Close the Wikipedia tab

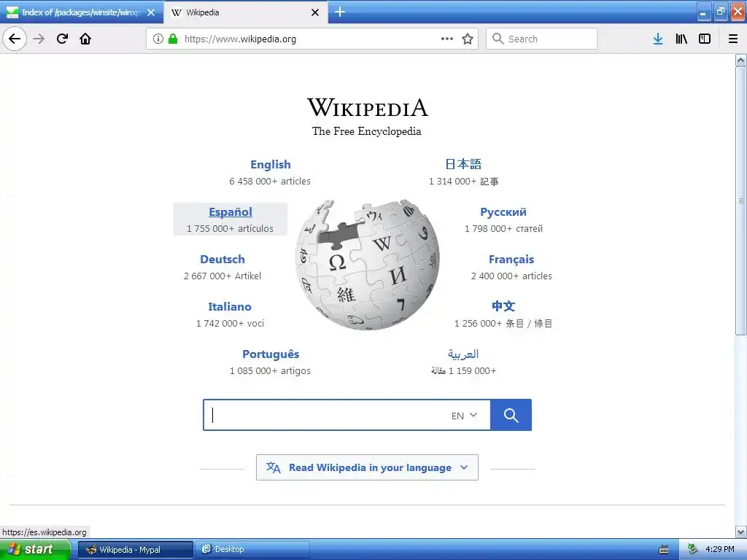[315, 12]
